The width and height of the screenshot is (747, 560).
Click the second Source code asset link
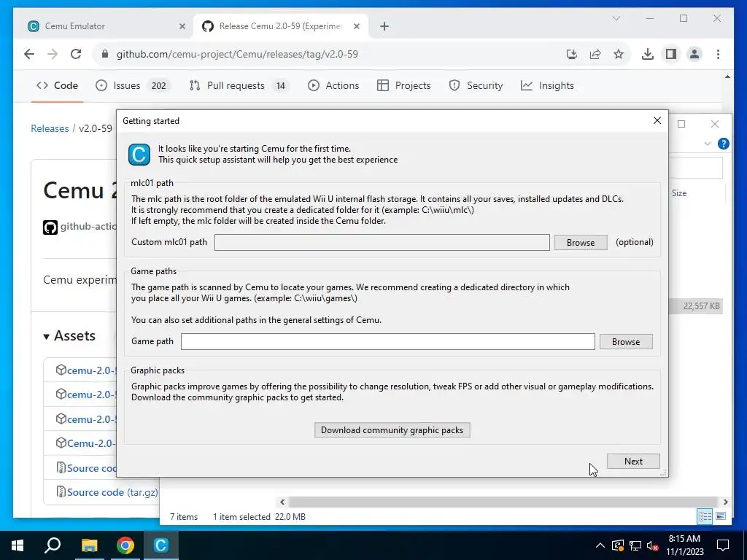point(112,492)
